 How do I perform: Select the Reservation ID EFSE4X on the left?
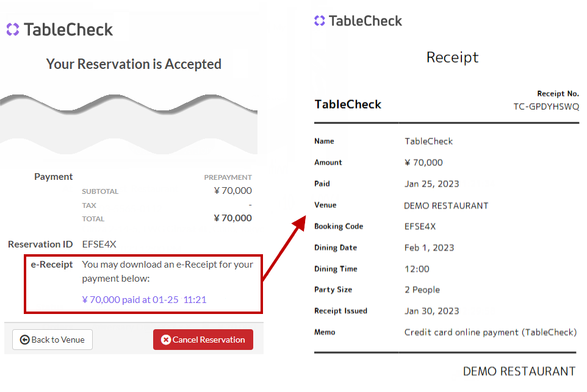(x=99, y=244)
